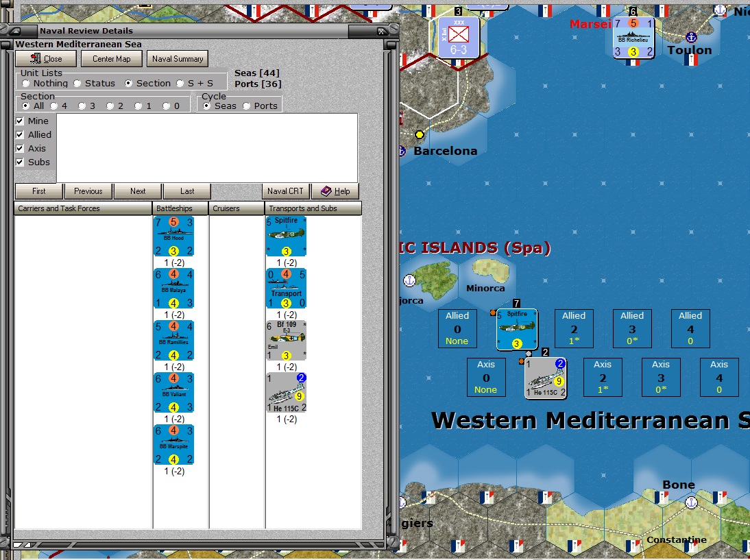Open the Naval CRT table
Image resolution: width=750 pixels, height=560 pixels.
[286, 191]
